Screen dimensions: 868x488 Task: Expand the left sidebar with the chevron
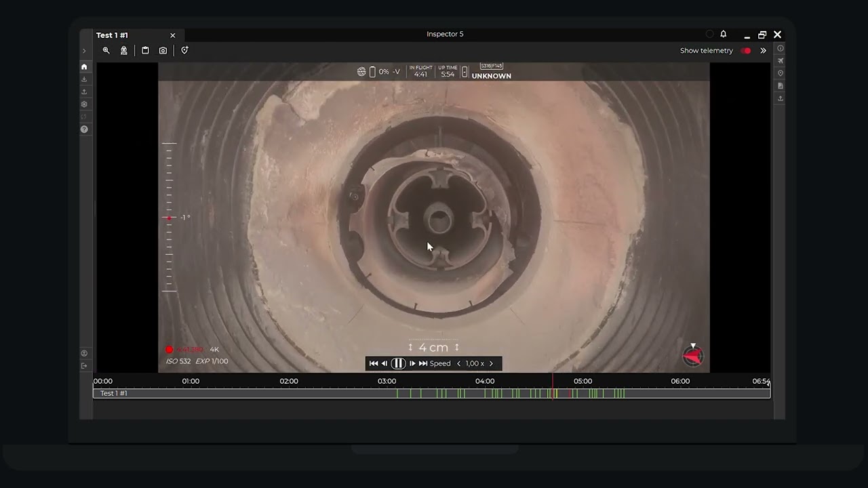point(84,51)
